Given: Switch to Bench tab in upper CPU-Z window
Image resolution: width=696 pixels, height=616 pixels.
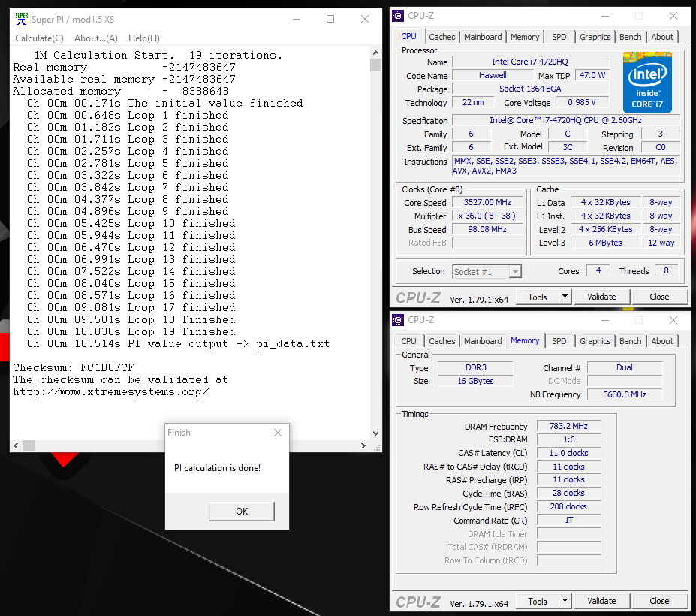Looking at the screenshot, I should point(631,37).
